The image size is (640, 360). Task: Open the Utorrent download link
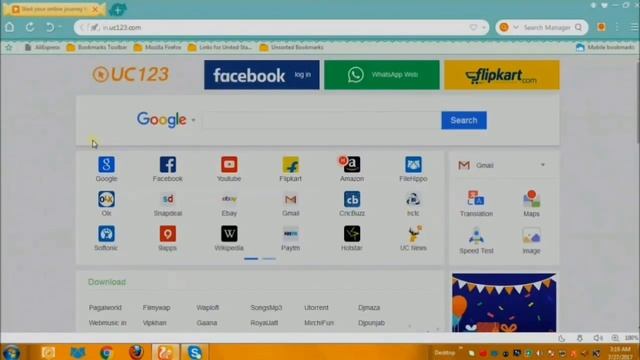coord(316,308)
